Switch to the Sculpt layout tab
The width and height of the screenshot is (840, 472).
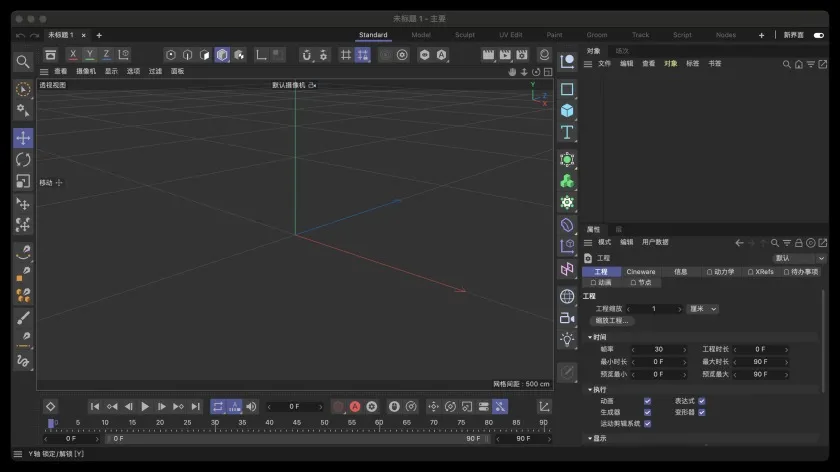[465, 35]
